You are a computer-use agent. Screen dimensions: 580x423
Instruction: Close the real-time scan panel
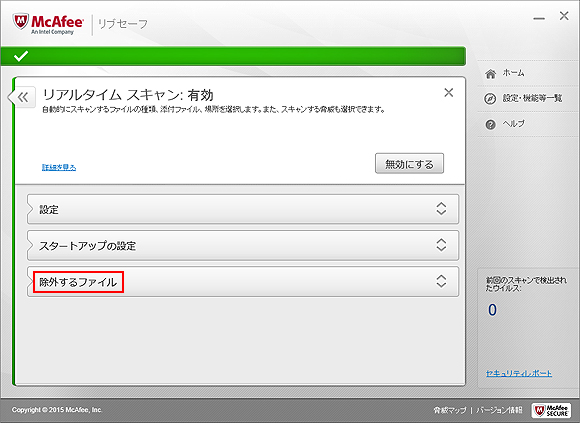(449, 92)
